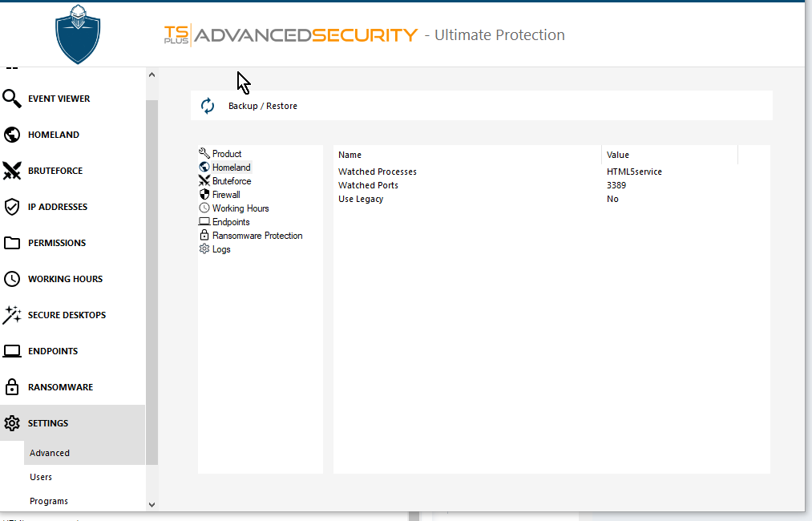Select the Secure Desktops magic wand icon
The height and width of the screenshot is (521, 812).
tap(12, 315)
